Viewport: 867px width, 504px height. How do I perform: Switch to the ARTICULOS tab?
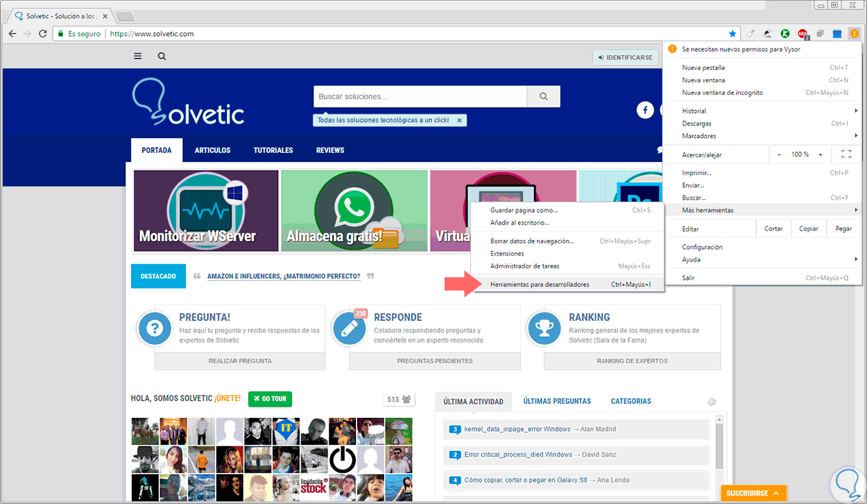click(212, 150)
